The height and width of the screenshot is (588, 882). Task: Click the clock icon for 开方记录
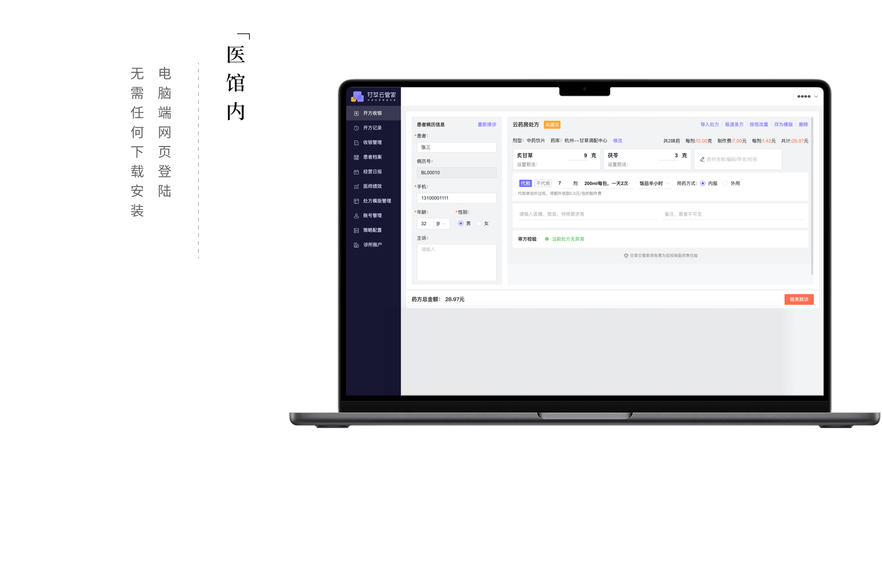356,128
